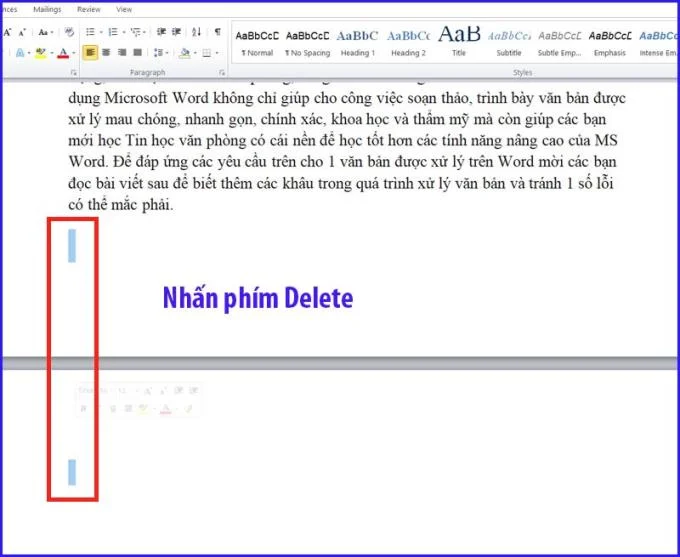Toggle Show/Hide paragraph marks
680x557 pixels.
218,32
